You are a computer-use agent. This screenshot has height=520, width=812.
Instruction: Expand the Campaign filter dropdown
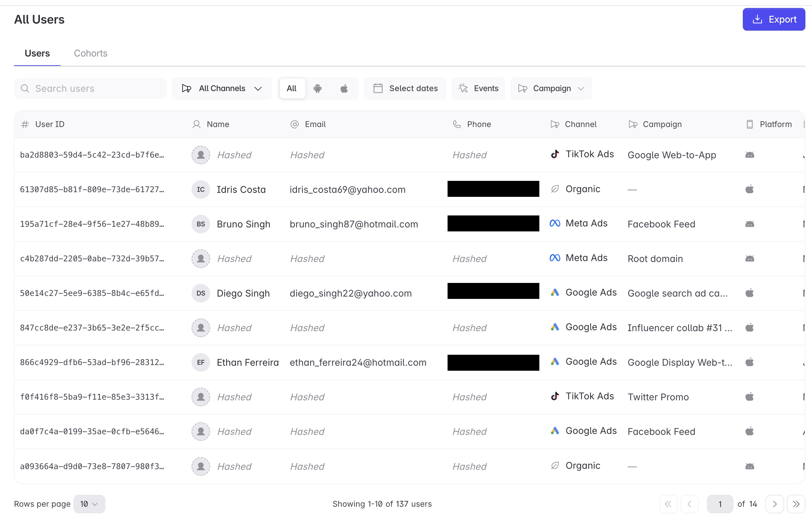[551, 88]
